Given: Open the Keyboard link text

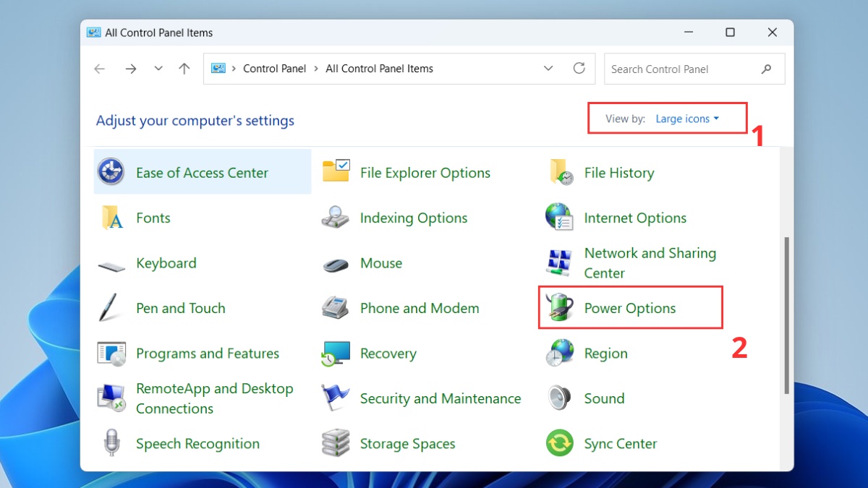Looking at the screenshot, I should pos(166,263).
